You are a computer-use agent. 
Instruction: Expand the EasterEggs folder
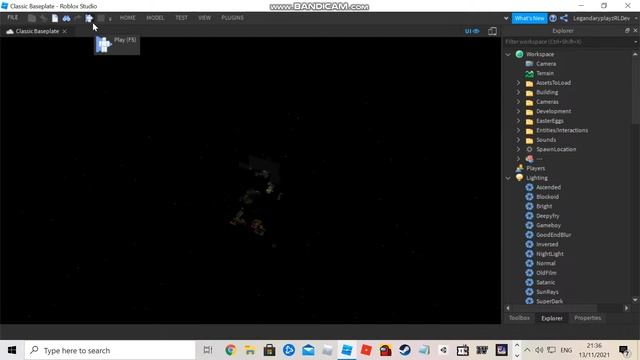[x=518, y=121]
